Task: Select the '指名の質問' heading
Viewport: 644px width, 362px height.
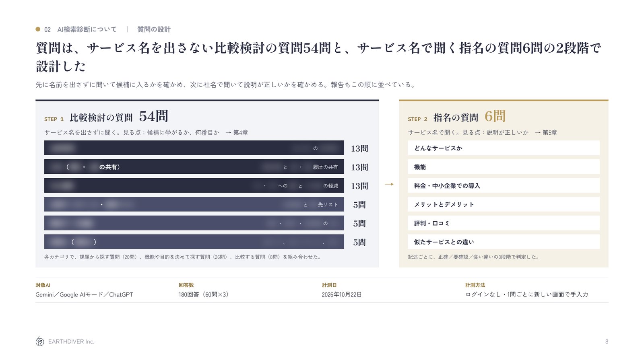Action: [x=456, y=117]
